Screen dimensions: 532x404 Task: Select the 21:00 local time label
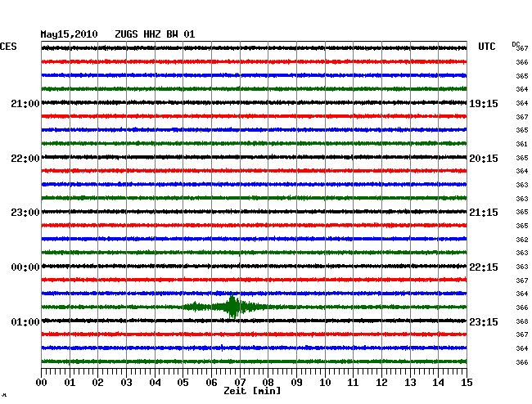[25, 103]
